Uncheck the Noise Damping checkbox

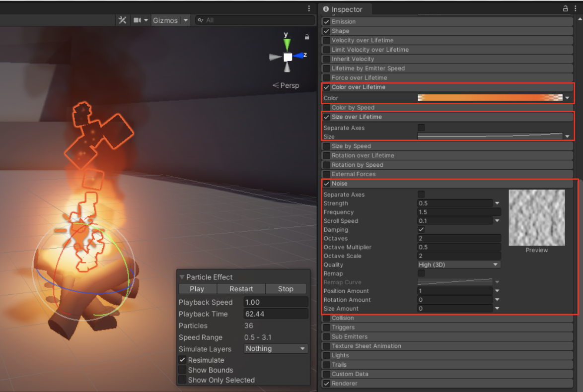click(421, 230)
